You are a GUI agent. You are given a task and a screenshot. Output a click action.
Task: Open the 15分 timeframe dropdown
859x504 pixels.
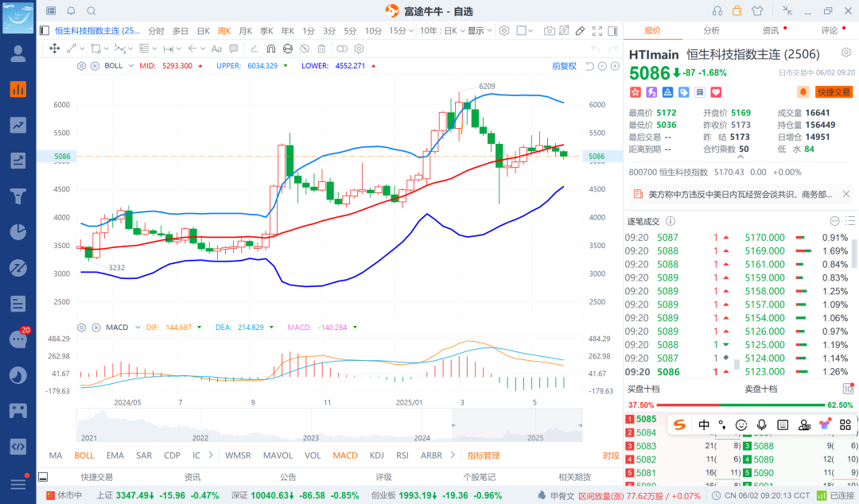(411, 31)
